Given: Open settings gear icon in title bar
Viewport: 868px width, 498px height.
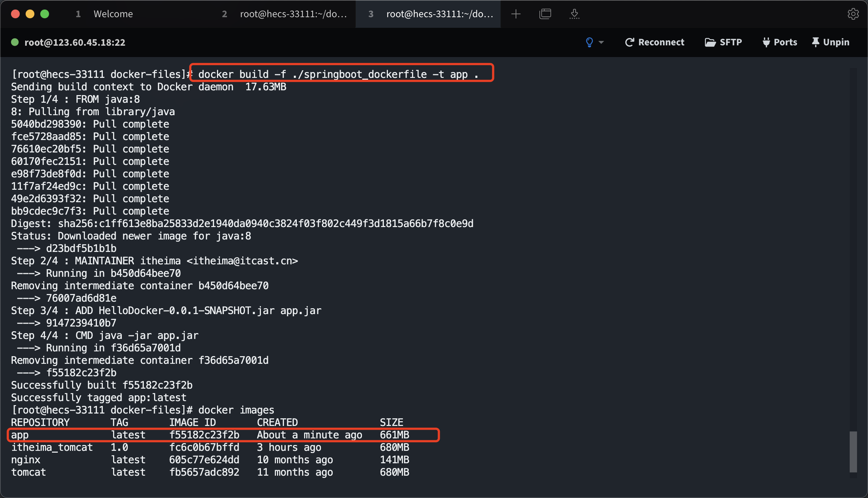Looking at the screenshot, I should coord(853,14).
